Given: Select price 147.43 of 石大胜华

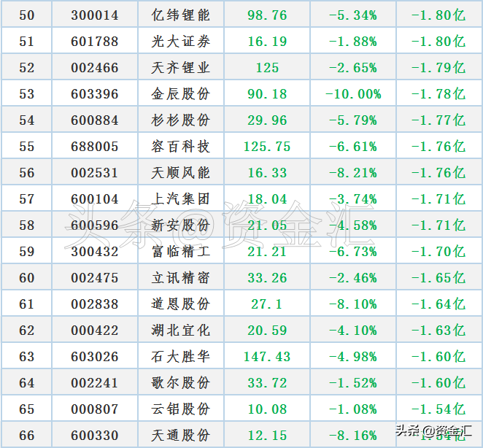Looking at the screenshot, I should click(267, 357).
